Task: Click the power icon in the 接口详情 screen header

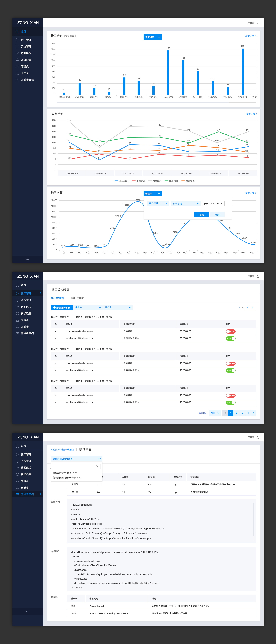Action: click(x=258, y=437)
